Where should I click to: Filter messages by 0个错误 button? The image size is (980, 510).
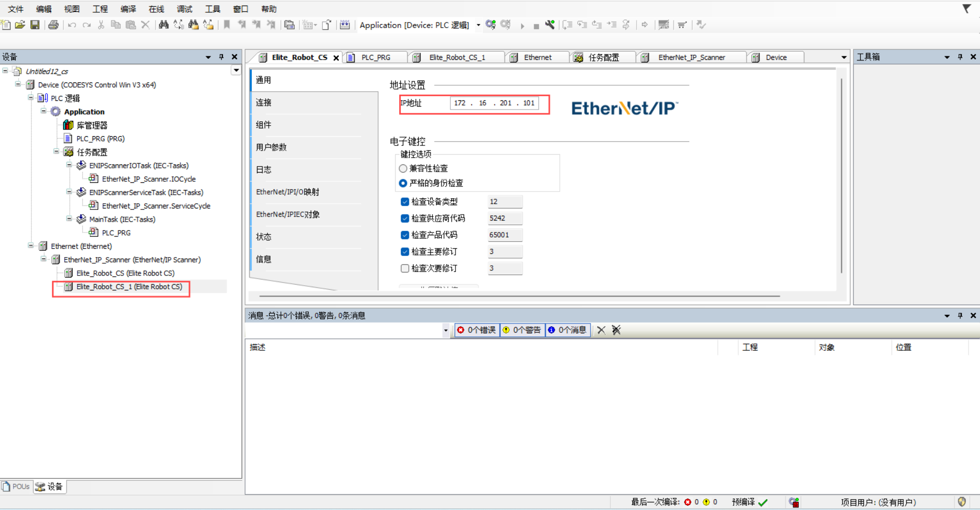point(476,330)
